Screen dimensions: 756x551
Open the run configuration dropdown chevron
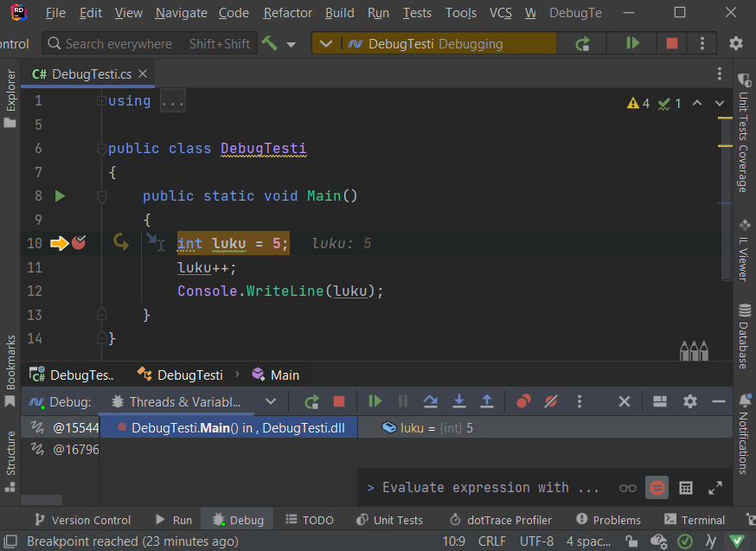324,43
